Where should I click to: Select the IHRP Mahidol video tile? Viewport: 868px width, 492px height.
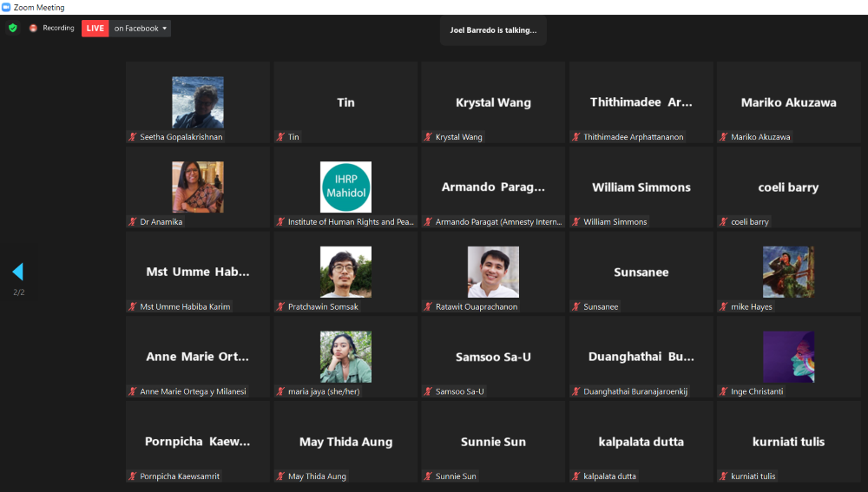pyautogui.click(x=345, y=187)
